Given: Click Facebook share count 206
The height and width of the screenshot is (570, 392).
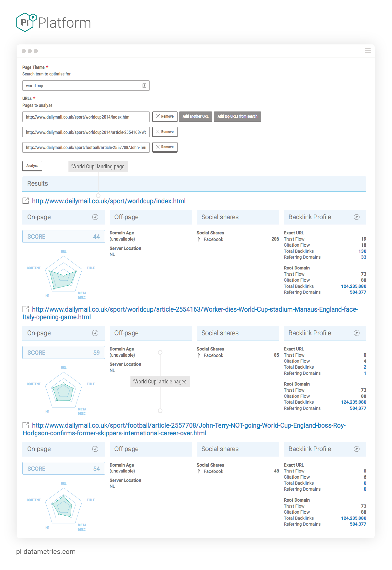Looking at the screenshot, I should point(275,239).
